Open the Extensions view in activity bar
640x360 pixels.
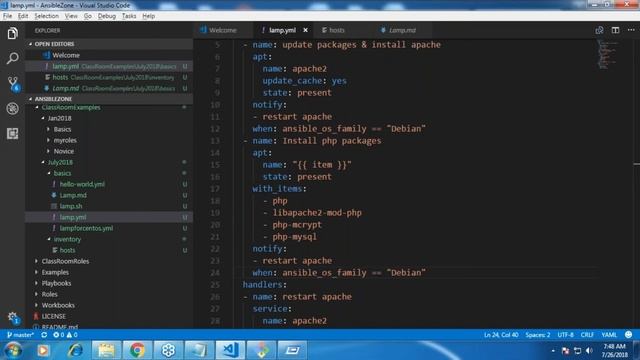(x=12, y=133)
